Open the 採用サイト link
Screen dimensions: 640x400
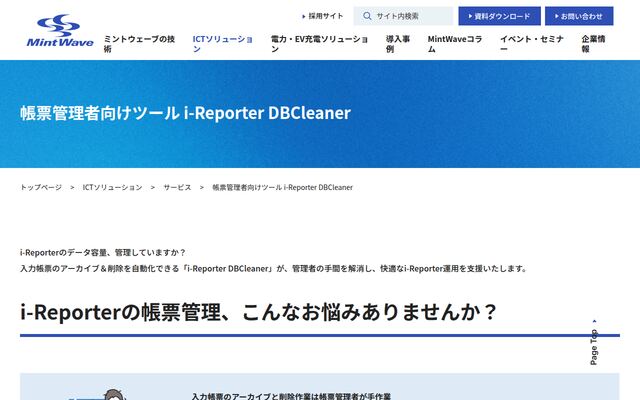tap(322, 16)
